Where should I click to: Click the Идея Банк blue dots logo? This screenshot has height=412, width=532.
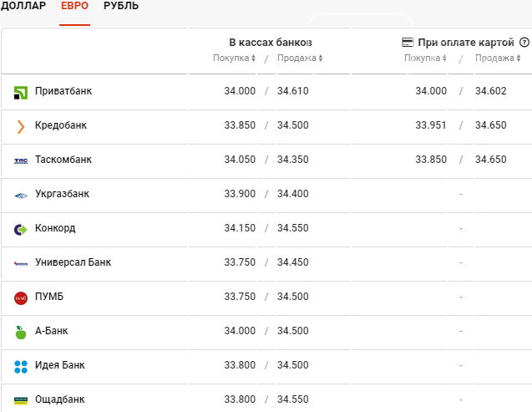[21, 367]
